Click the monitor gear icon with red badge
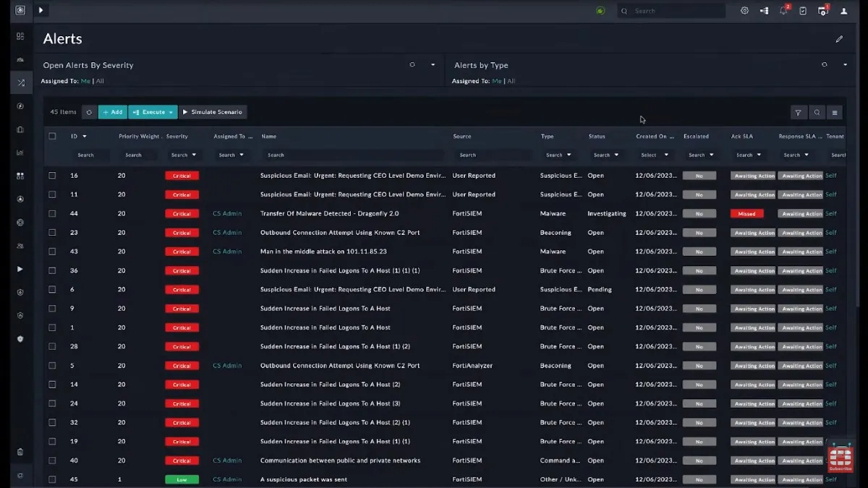This screenshot has height=488, width=868. (x=823, y=10)
